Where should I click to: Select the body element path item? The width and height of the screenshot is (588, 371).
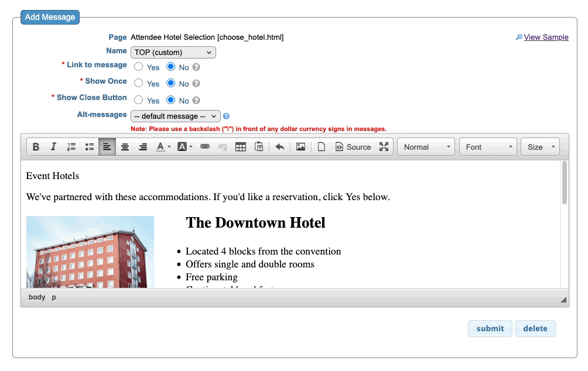click(37, 297)
